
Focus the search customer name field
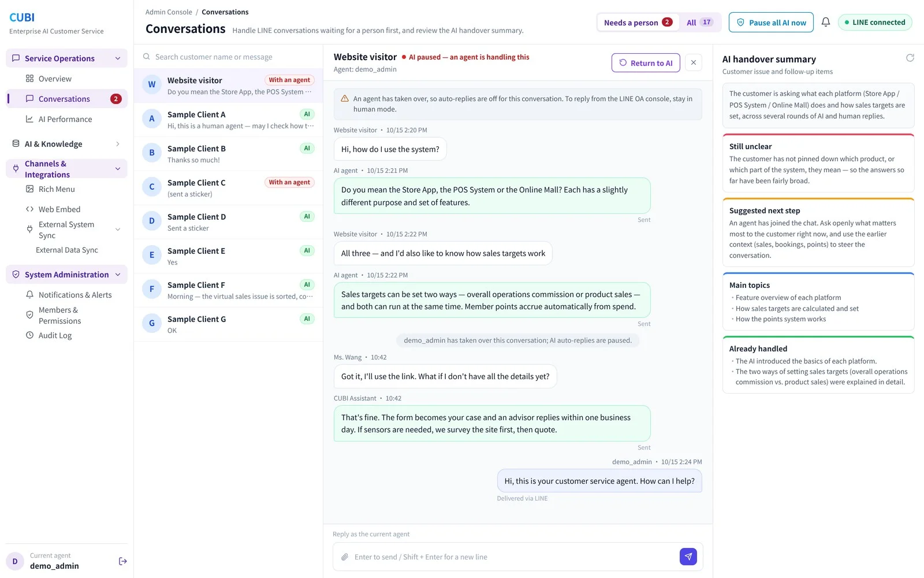point(228,57)
